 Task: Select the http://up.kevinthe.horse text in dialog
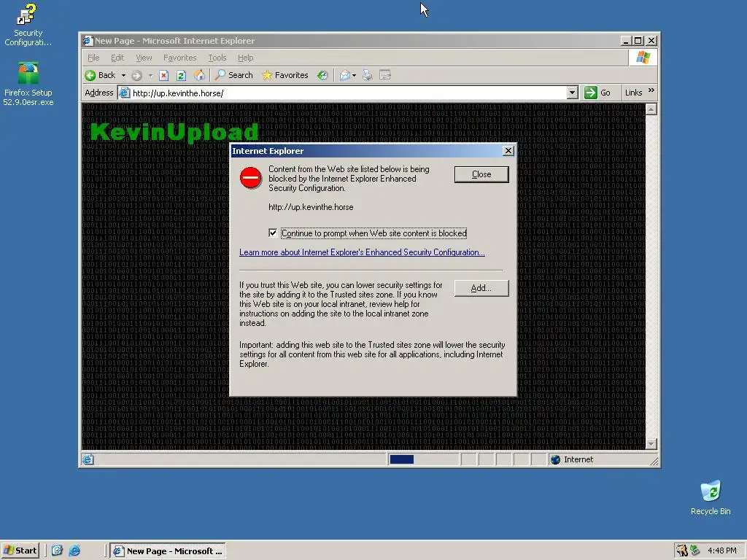tap(311, 207)
